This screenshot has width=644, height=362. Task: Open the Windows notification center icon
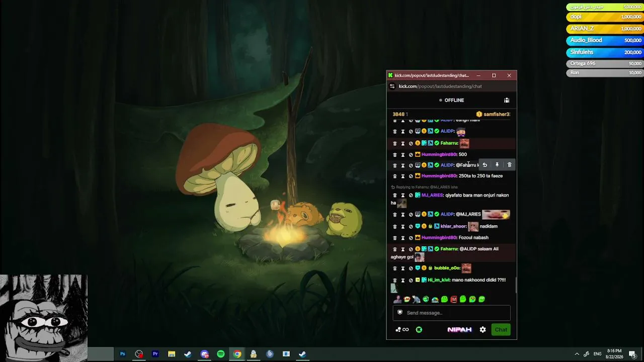click(632, 354)
